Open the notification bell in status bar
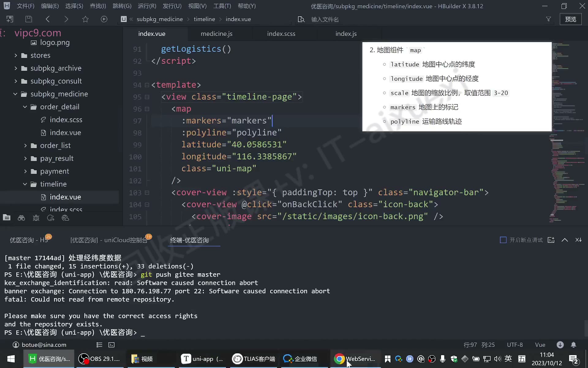 [x=573, y=345]
